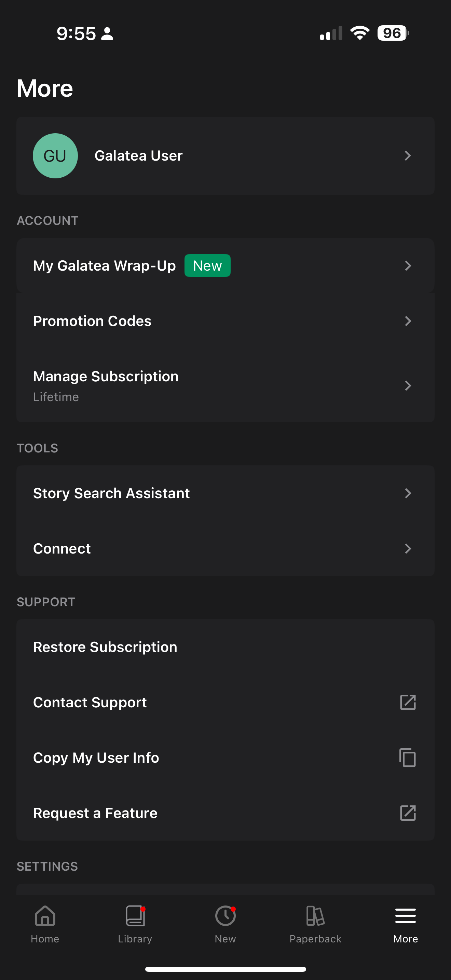Tap external link icon next to Request a Feature
The height and width of the screenshot is (980, 451).
(408, 813)
